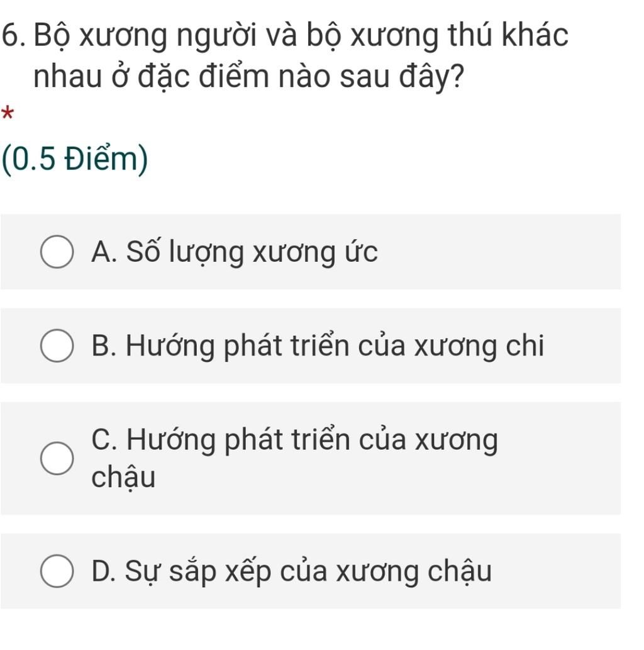Click the red required asterisk
Screen dimensions: 644x650
coord(8,113)
